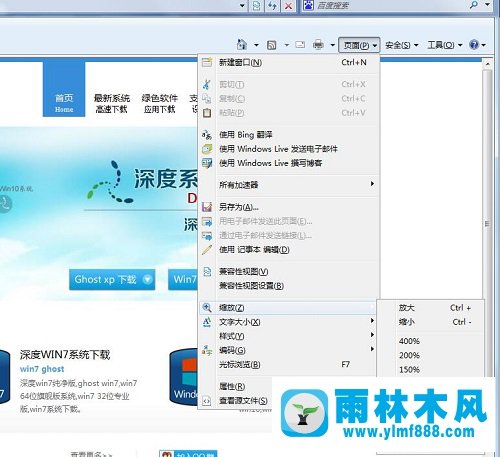Click the refresh icon in address bar
Viewport: 500px width, 457px height.
click(272, 6)
